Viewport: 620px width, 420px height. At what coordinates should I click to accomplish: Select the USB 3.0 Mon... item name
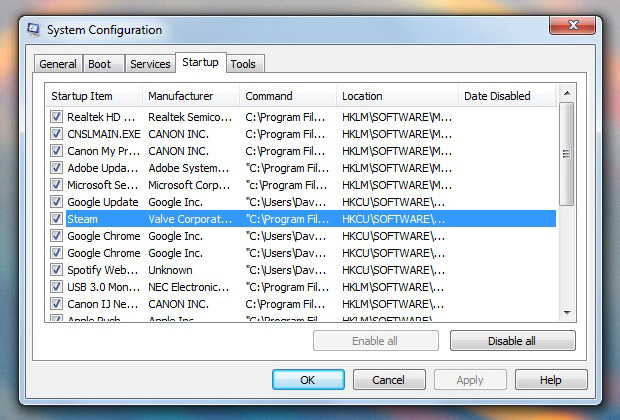point(104,287)
